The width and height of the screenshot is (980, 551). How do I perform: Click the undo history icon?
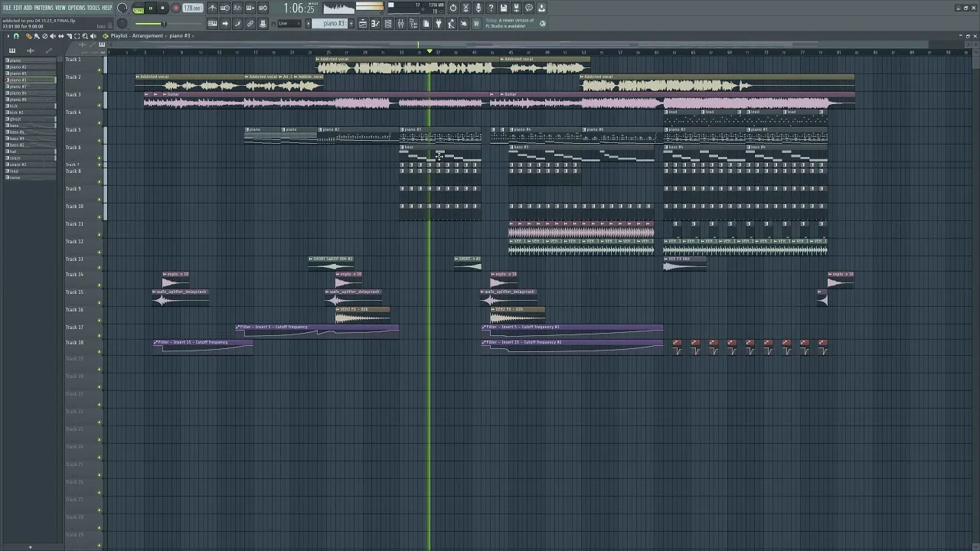click(x=453, y=8)
